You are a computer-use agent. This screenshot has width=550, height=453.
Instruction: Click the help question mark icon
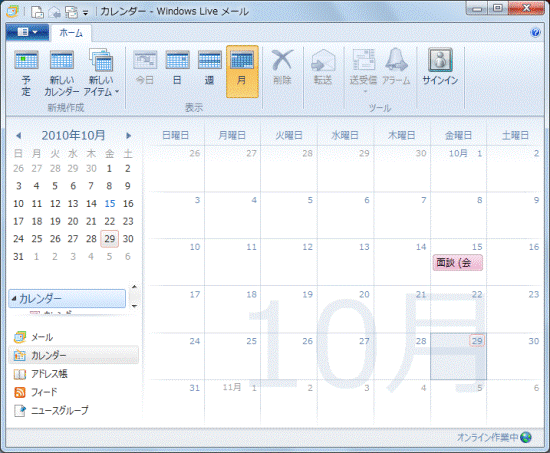(x=535, y=33)
